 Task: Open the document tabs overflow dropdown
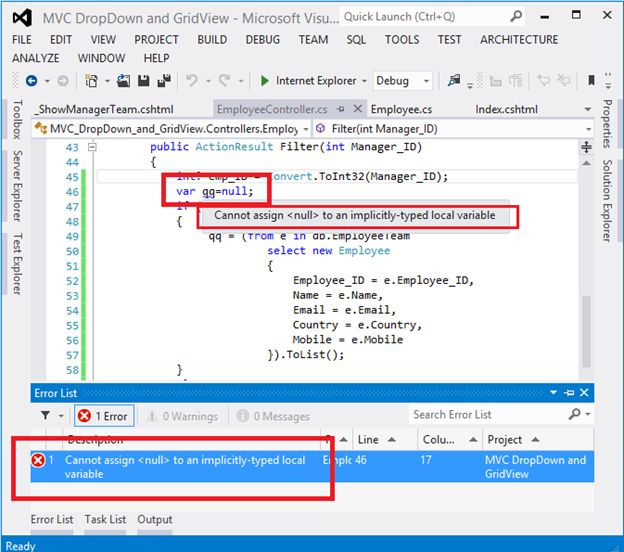pyautogui.click(x=587, y=109)
